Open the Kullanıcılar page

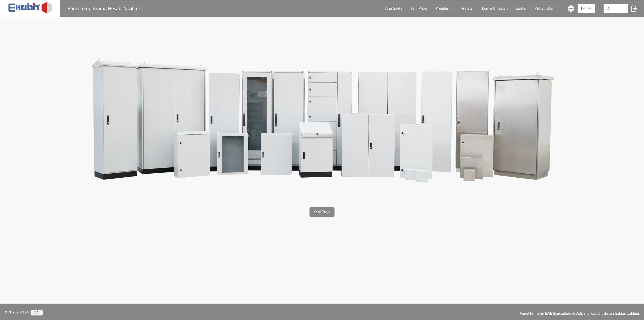click(x=544, y=8)
